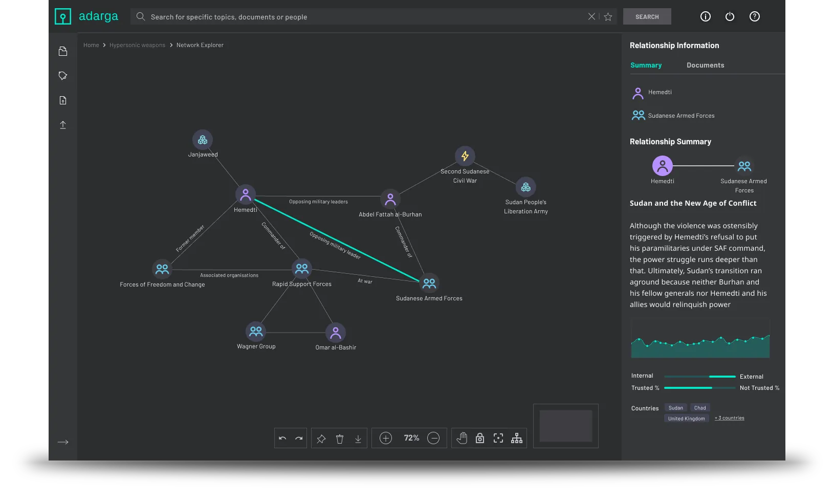Expand the left sidebar with arrow
Viewport: 834px width, 504px height.
(x=63, y=442)
